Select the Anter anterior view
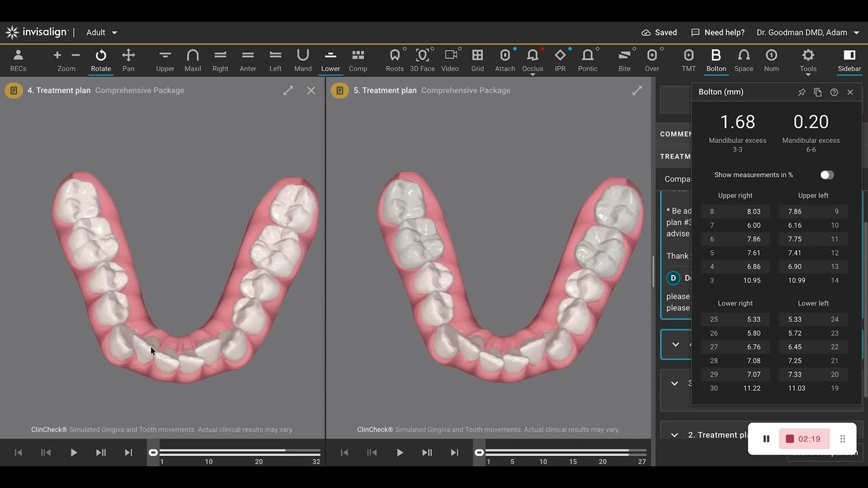This screenshot has height=488, width=868. (248, 60)
